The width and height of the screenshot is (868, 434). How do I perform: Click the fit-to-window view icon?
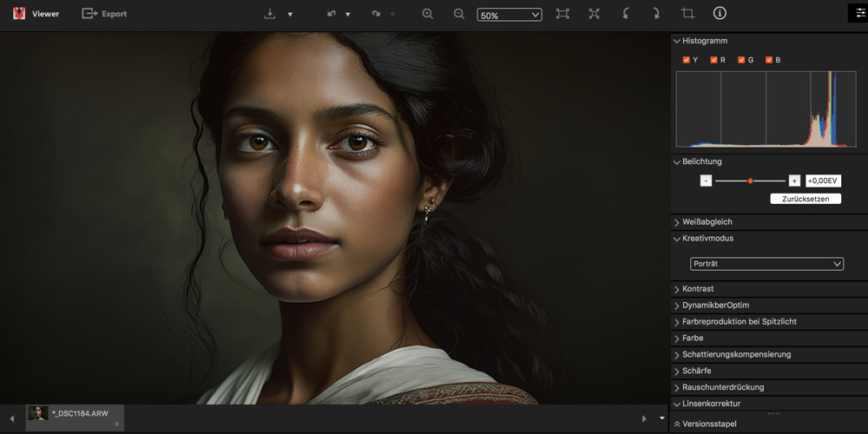coord(562,14)
